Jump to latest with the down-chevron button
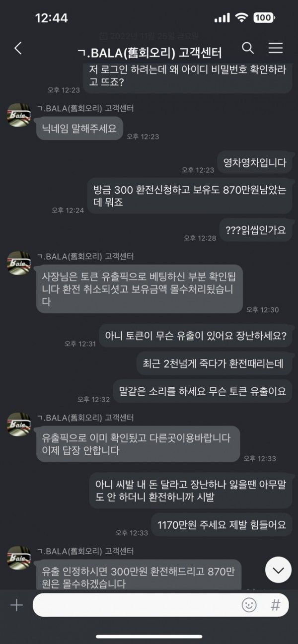 (278, 570)
